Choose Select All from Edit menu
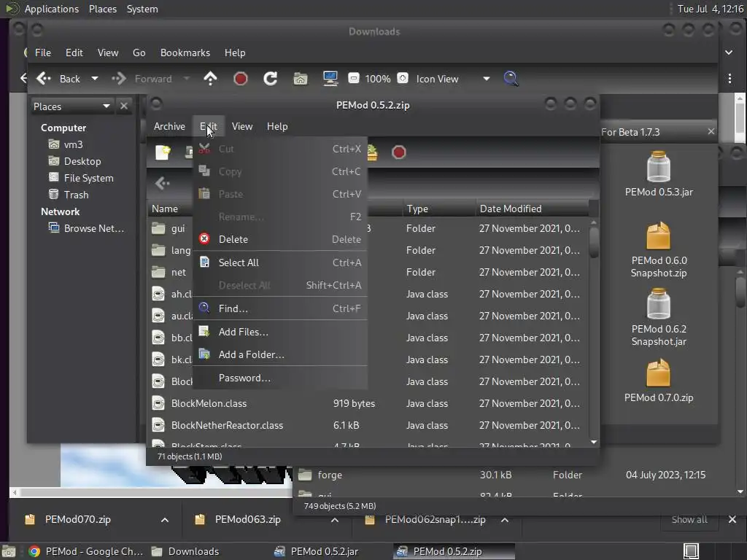The width and height of the screenshot is (747, 560). point(280,262)
